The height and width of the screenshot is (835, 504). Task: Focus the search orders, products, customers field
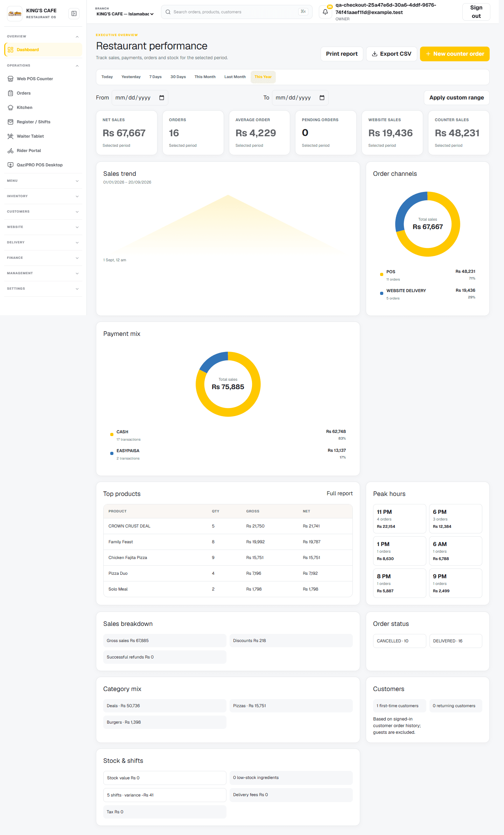pyautogui.click(x=237, y=12)
